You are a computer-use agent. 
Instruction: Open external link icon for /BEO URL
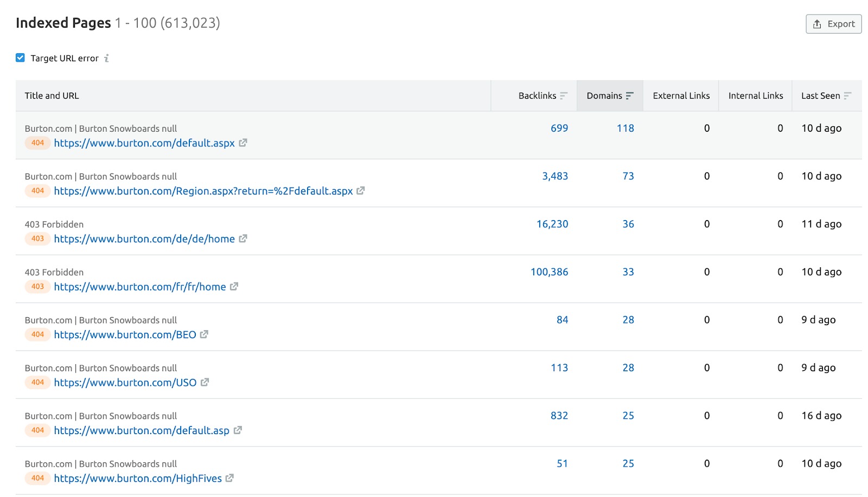pos(204,334)
